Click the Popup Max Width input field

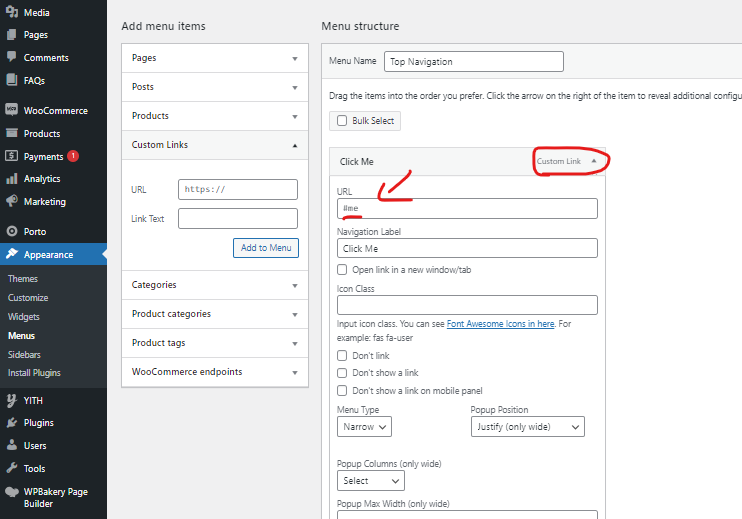pyautogui.click(x=467, y=515)
